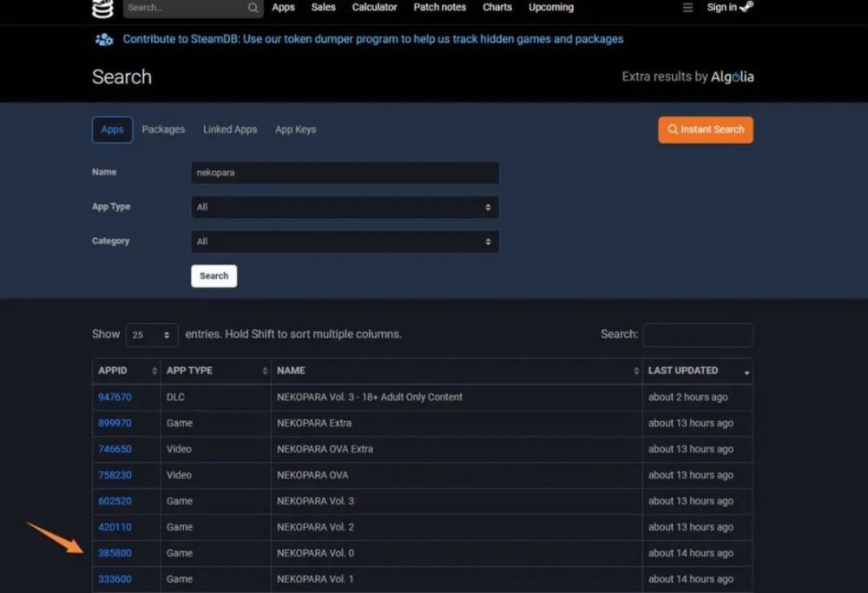Image resolution: width=868 pixels, height=593 pixels.
Task: Switch to the Linked Apps tab
Action: pos(230,129)
